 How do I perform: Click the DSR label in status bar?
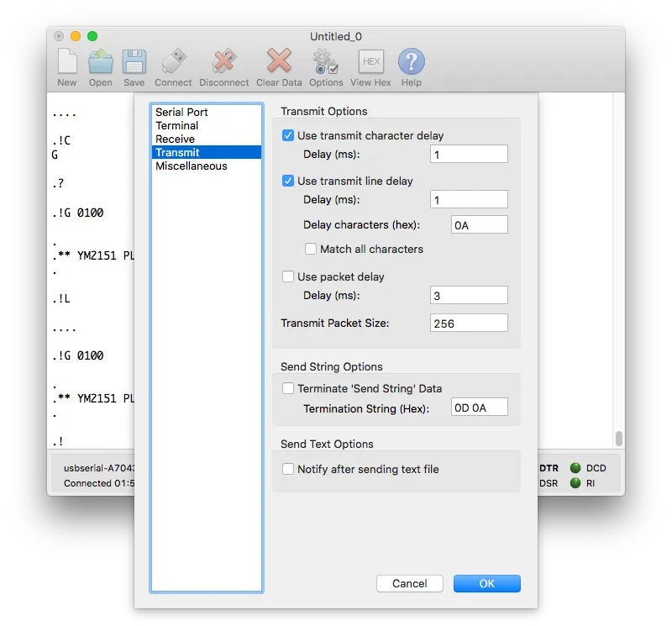[549, 483]
